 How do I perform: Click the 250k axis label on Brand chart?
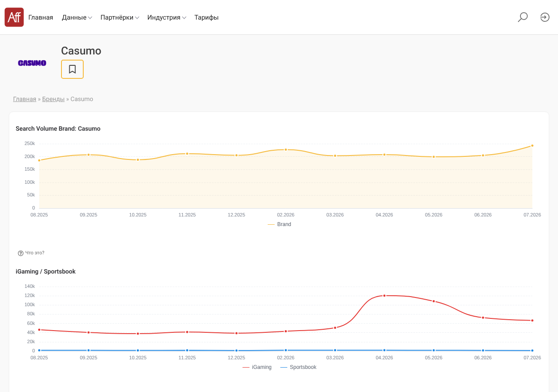pos(30,143)
